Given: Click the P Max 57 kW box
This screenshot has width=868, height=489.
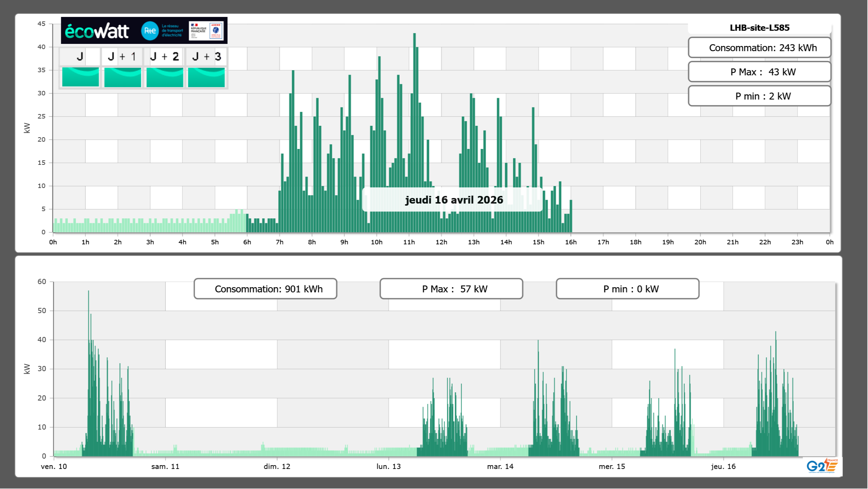Looking at the screenshot, I should 451,289.
